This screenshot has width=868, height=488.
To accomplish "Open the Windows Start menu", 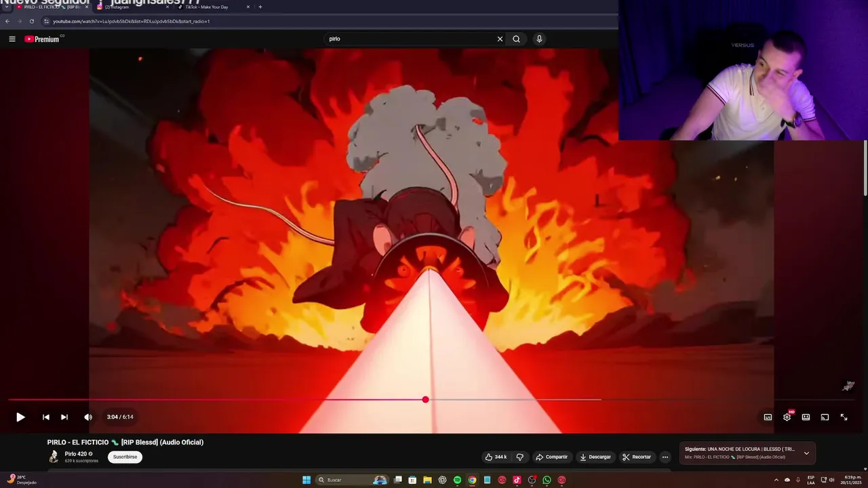I will (x=307, y=480).
